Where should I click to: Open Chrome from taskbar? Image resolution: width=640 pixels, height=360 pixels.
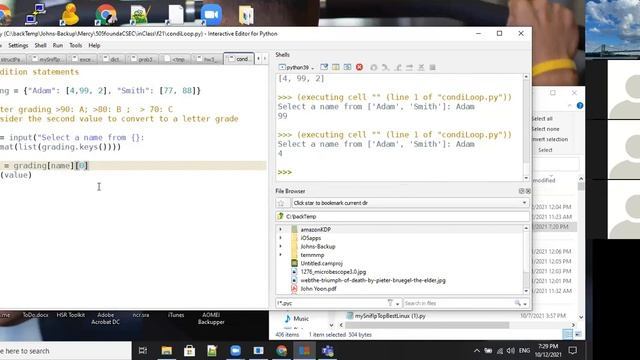[281, 351]
